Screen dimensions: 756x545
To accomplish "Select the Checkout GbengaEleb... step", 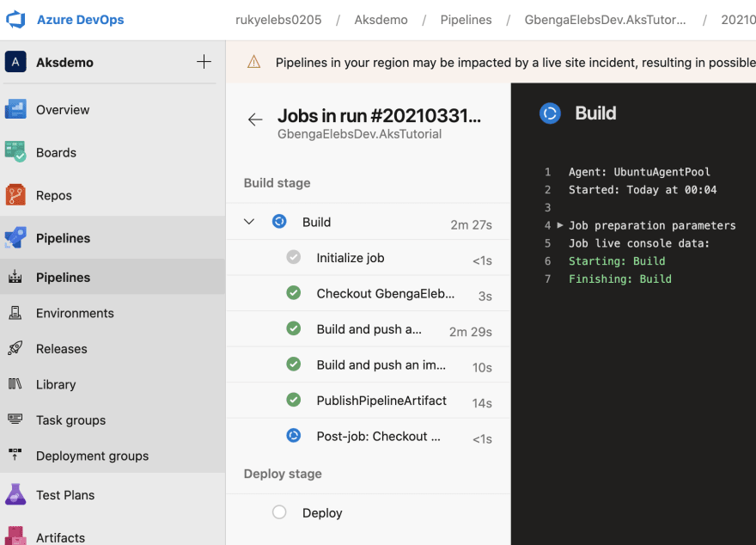I will (368, 293).
